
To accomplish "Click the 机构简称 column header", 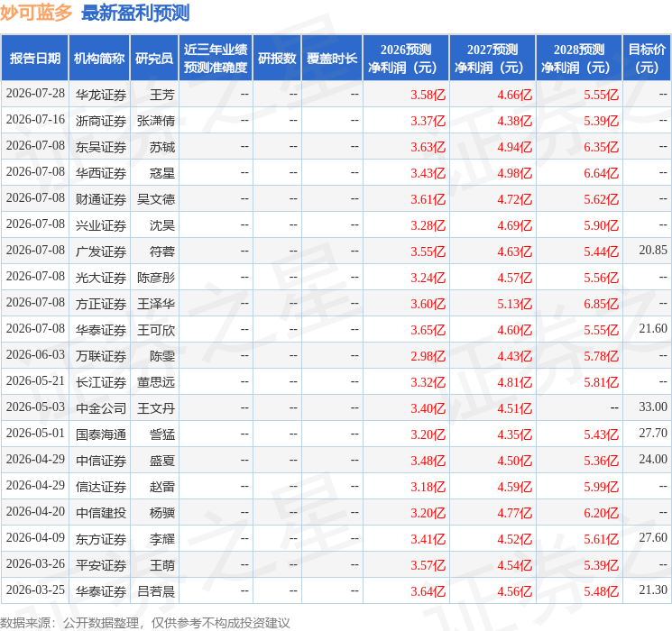I will click(x=99, y=59).
